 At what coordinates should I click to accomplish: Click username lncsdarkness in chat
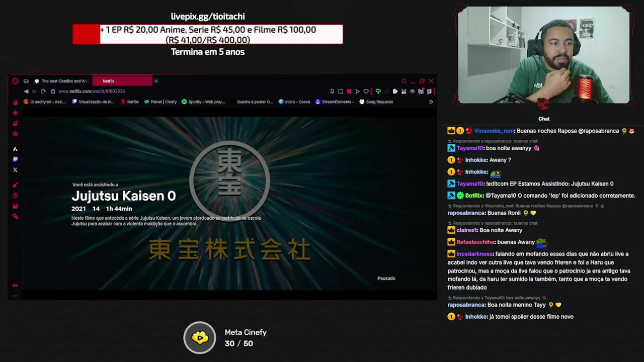[474, 254]
